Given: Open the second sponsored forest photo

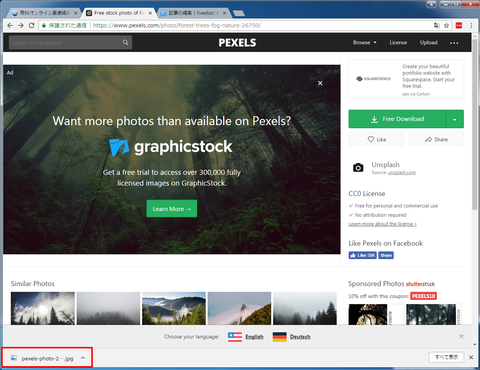Looking at the screenshot, I should pos(434,314).
